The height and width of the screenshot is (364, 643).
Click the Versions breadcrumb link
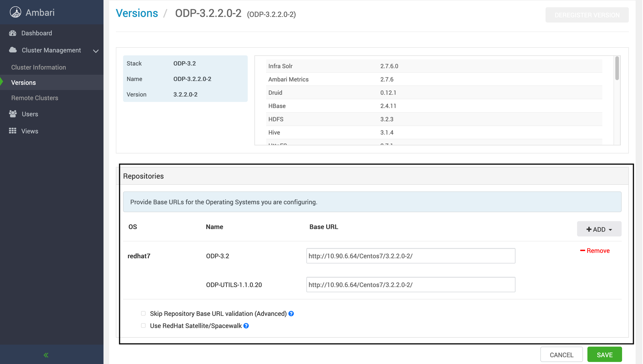[x=137, y=13]
